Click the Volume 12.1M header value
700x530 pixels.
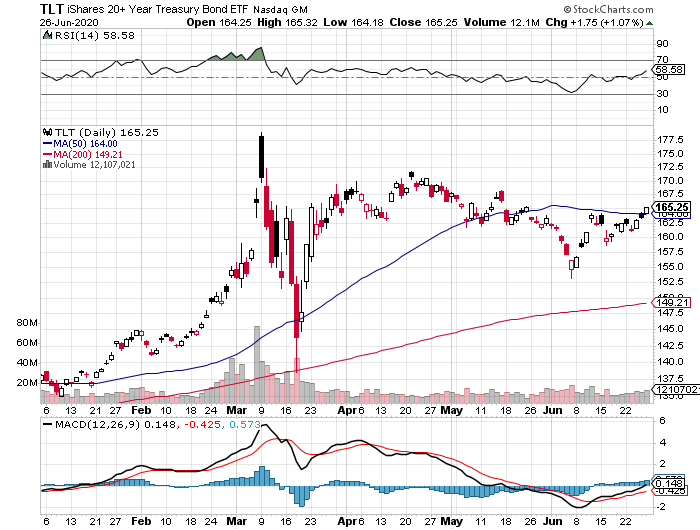(502, 22)
